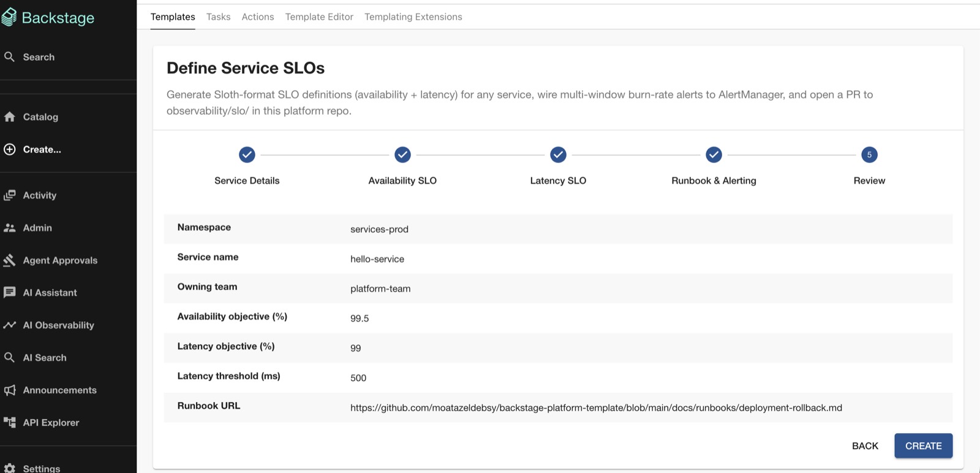Open Activity page from sidebar
Image resolution: width=980 pixels, height=473 pixels.
point(40,195)
